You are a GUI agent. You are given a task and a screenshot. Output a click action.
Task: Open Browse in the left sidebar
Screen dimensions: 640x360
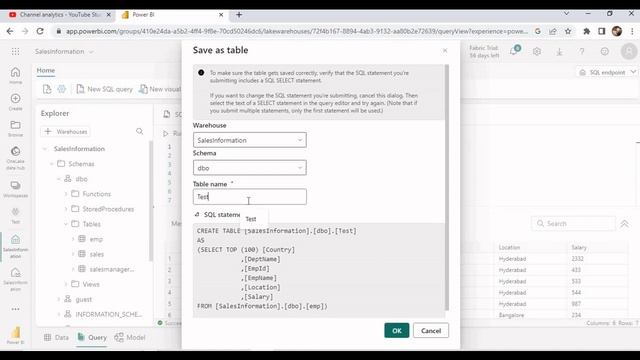coord(16,128)
